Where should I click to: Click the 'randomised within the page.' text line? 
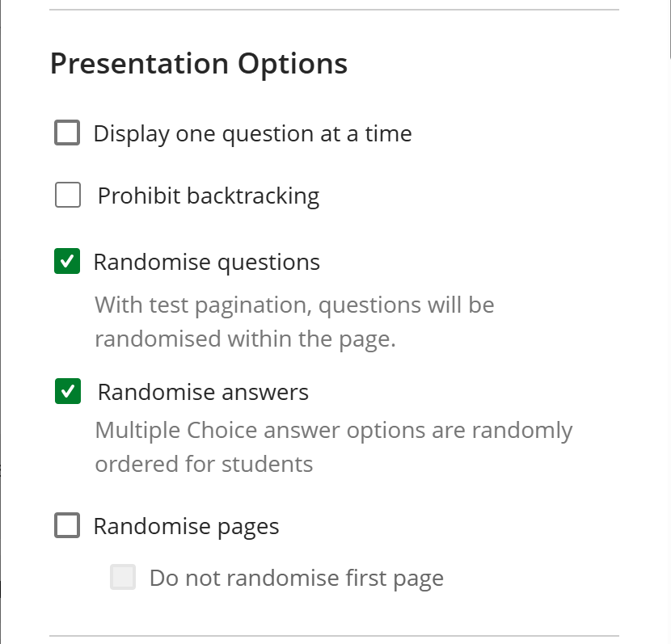click(x=245, y=339)
